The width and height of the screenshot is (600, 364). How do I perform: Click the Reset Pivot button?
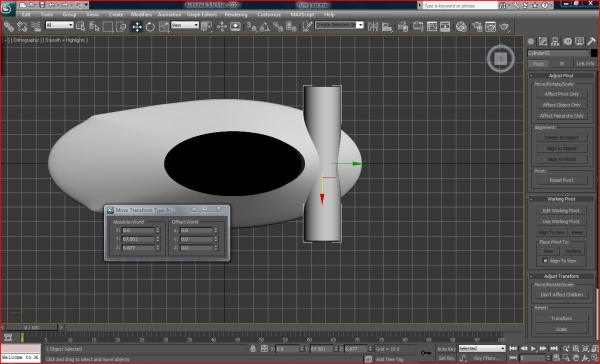(x=561, y=180)
